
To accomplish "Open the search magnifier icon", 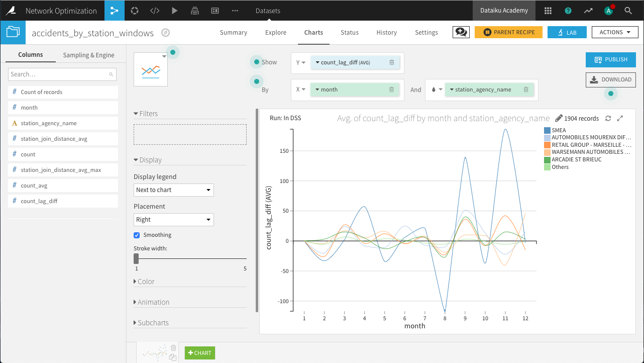I will click(x=628, y=11).
